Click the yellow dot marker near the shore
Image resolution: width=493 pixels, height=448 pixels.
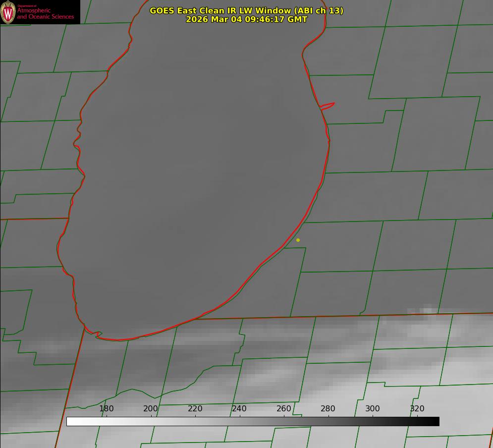298,240
